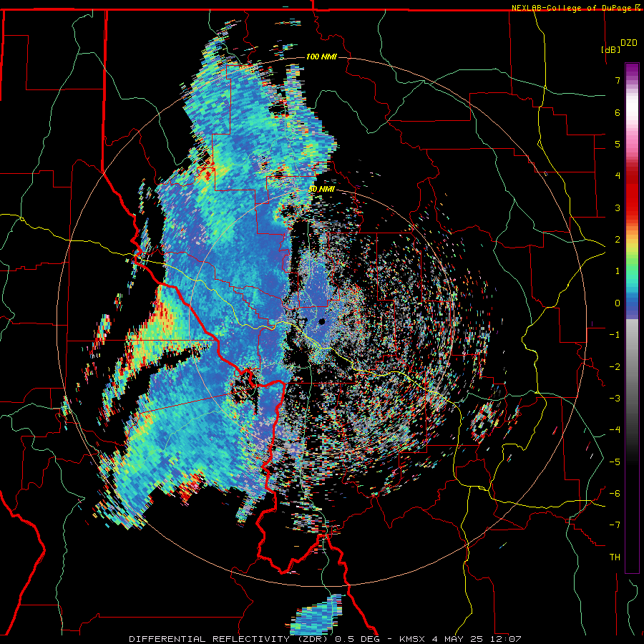The width and height of the screenshot is (644, 644).
Task: Pick the red band of the color bar
Action: (x=632, y=195)
